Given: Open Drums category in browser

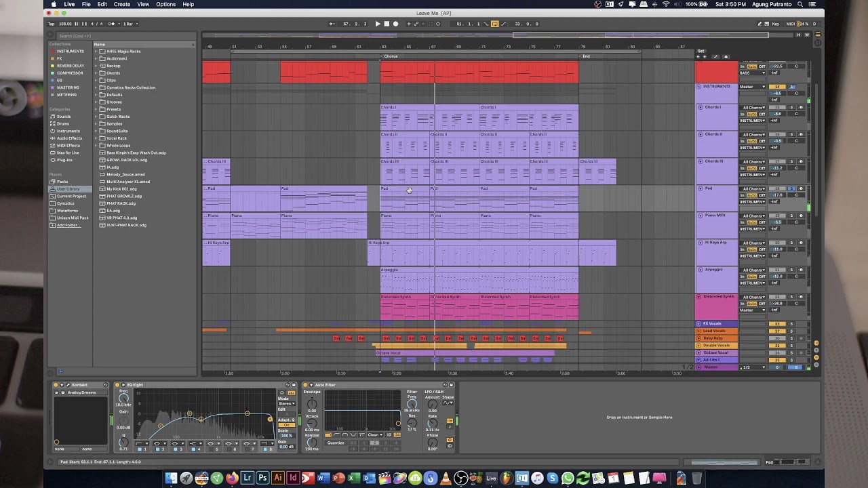Looking at the screenshot, I should (63, 124).
